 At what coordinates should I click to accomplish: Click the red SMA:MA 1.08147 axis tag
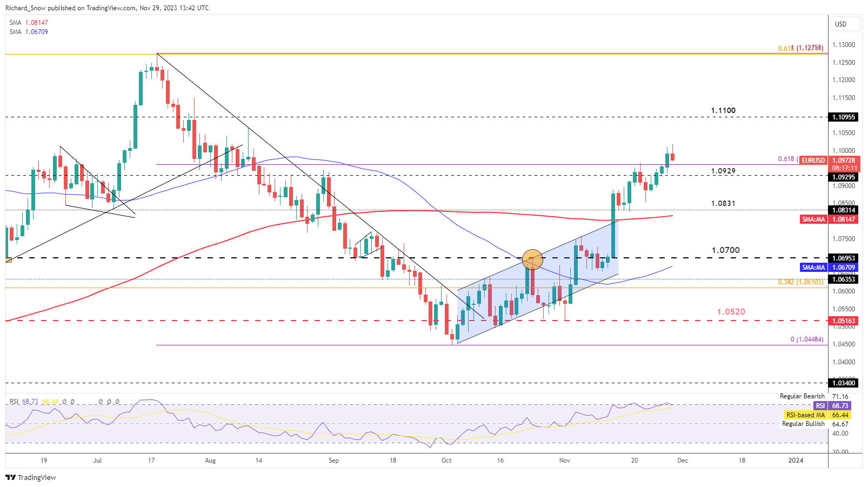point(829,219)
